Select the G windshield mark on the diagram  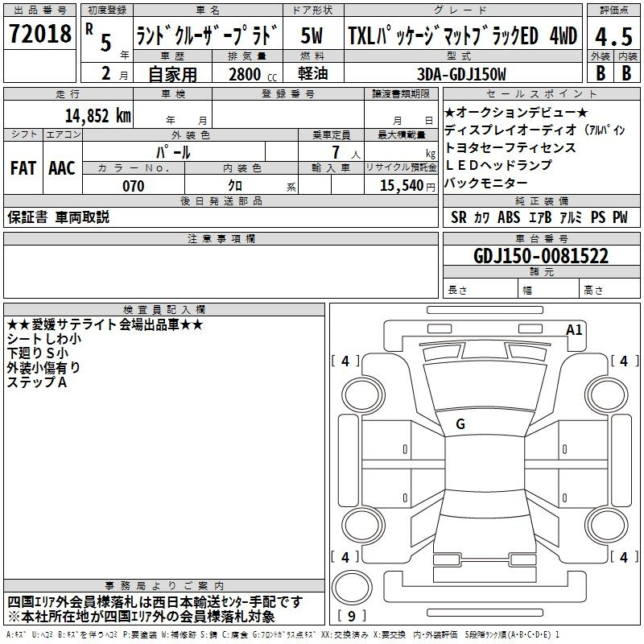460,424
